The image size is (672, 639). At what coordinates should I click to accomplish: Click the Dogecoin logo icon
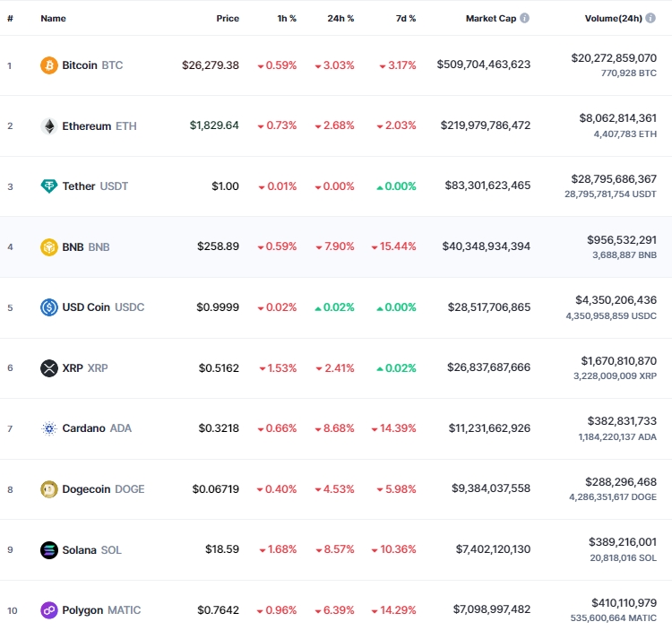[49, 489]
